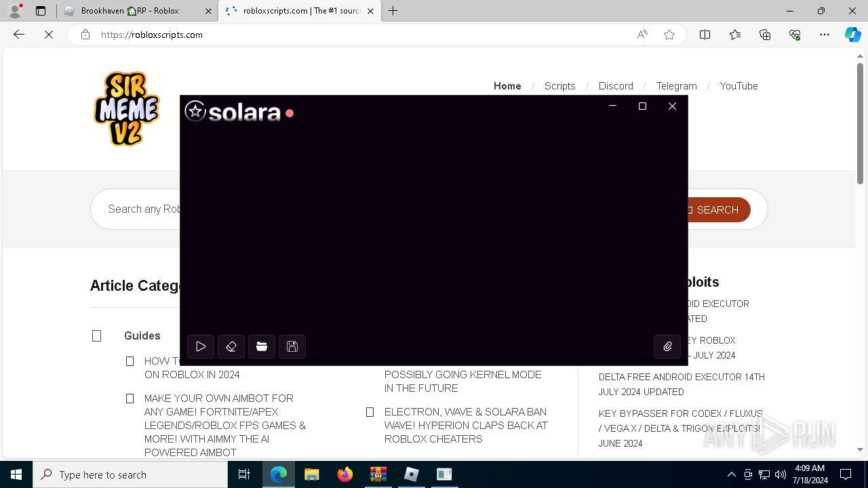Close the Brookhaven RP tab
The image size is (868, 488).
pos(208,11)
